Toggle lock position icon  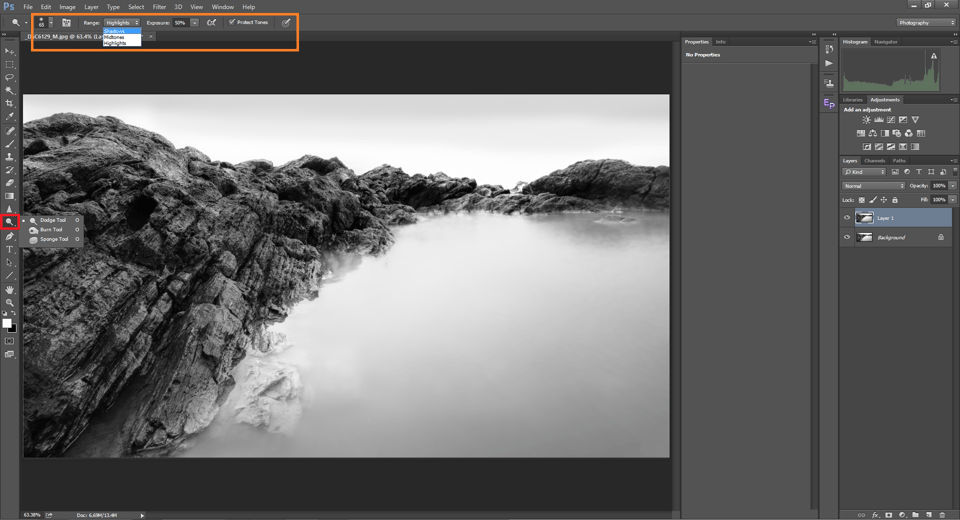883,200
